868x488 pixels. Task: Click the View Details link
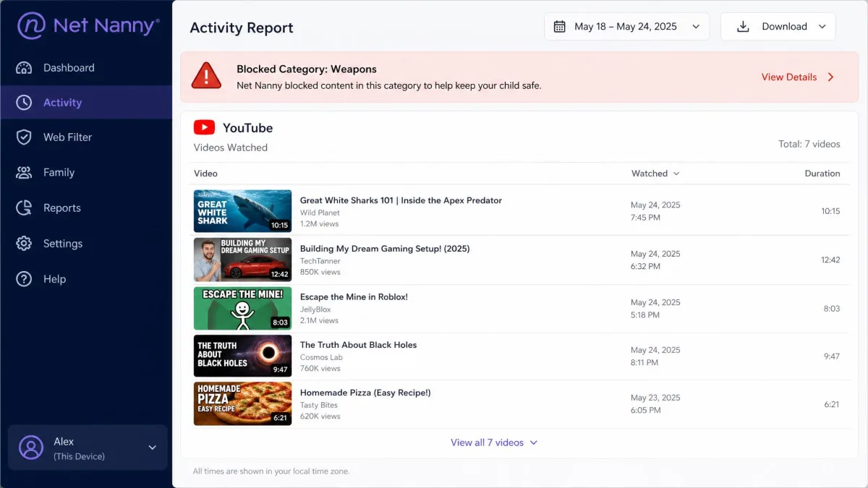tap(789, 77)
